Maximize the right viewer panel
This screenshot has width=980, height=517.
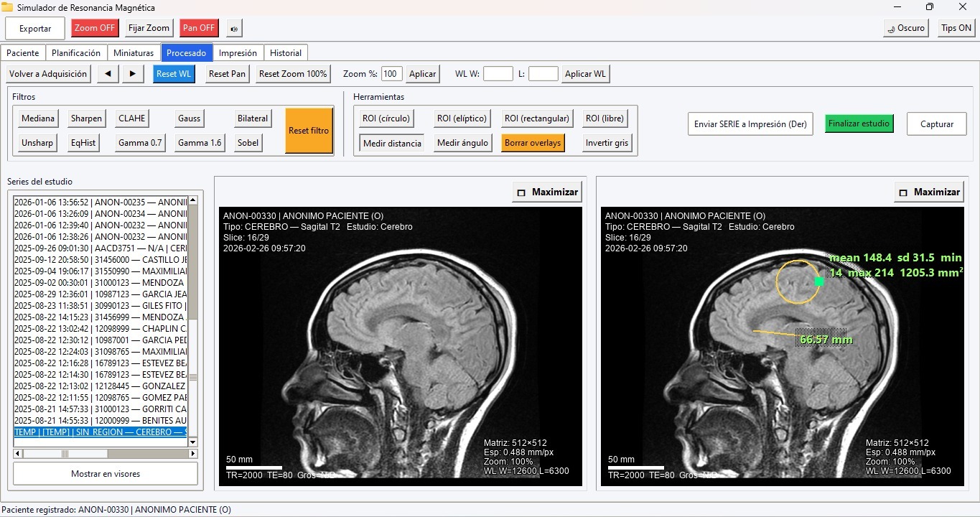(929, 192)
